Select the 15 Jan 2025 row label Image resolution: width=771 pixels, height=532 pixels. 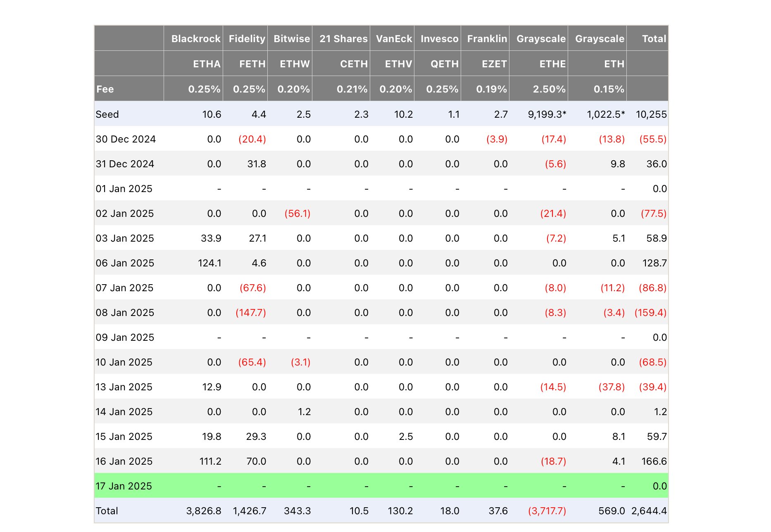pos(124,437)
